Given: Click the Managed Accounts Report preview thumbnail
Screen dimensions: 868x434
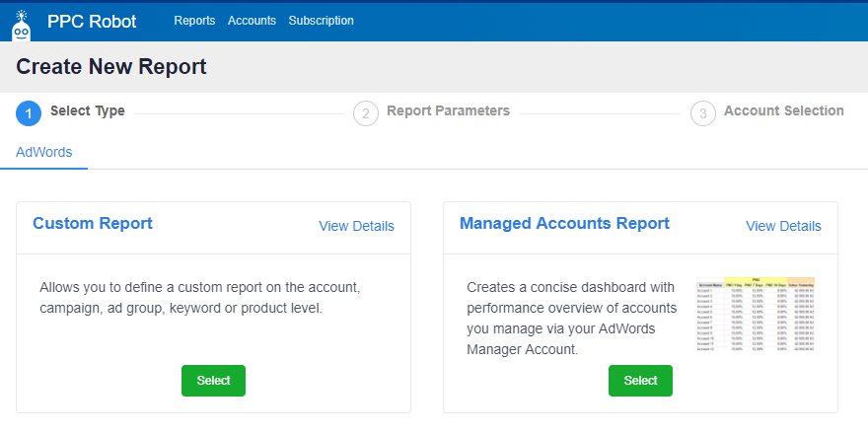Looking at the screenshot, I should click(x=756, y=314).
